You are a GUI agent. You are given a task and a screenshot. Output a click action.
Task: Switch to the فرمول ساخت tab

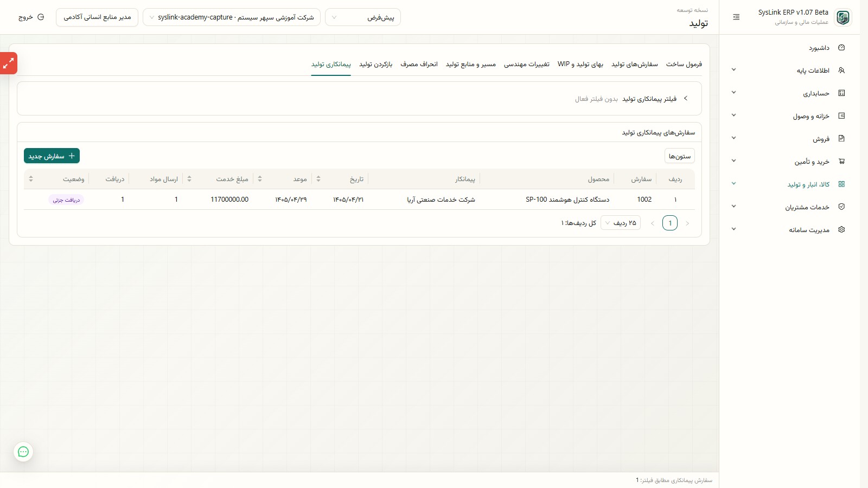pos(684,65)
